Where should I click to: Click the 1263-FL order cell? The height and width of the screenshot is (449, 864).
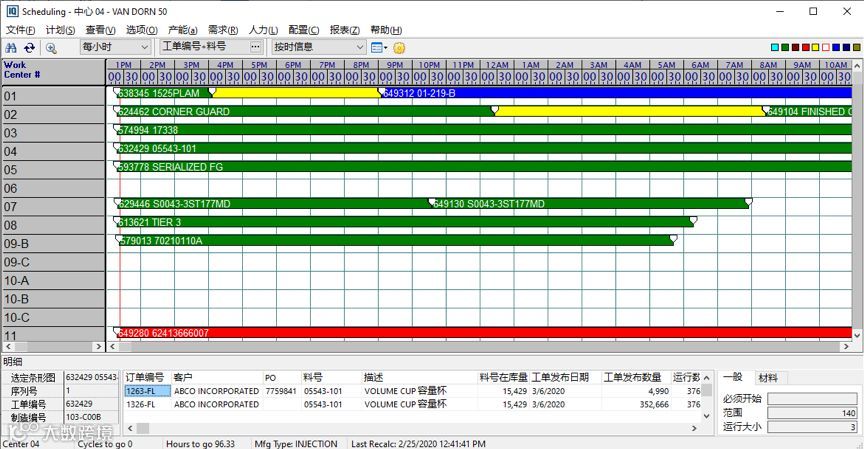[x=147, y=391]
